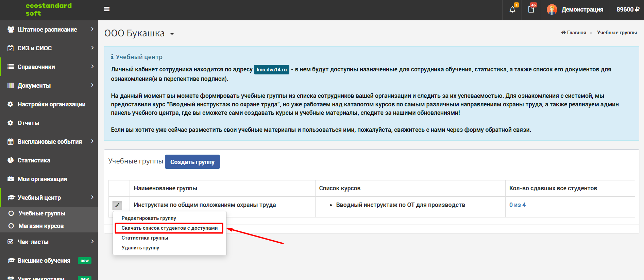Click the pencil edit icon in the group row

tap(117, 205)
